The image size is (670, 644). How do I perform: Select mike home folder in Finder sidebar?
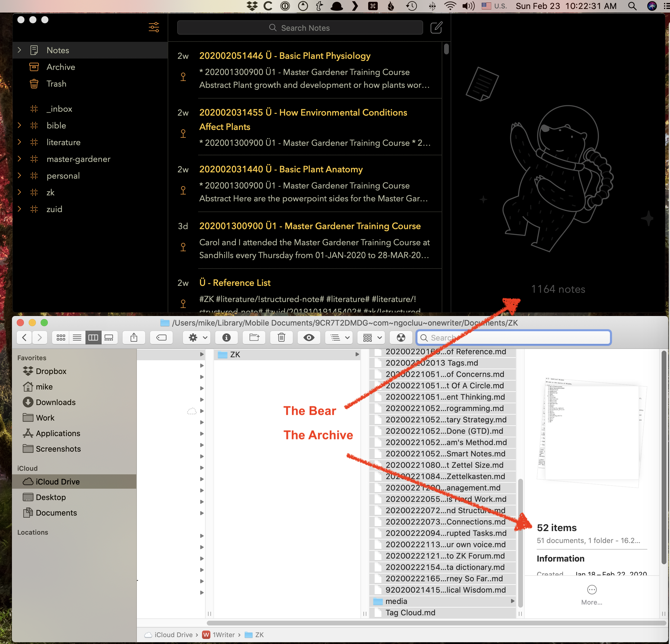[74, 387]
